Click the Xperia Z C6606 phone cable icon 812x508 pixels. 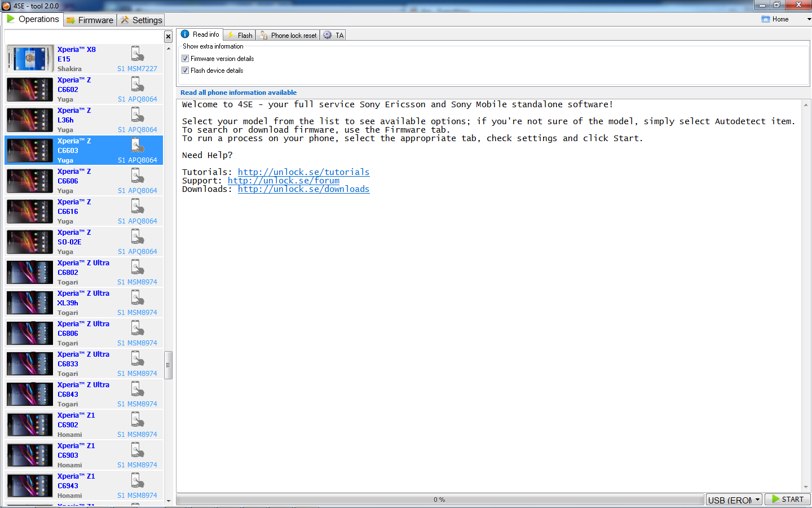click(x=138, y=176)
